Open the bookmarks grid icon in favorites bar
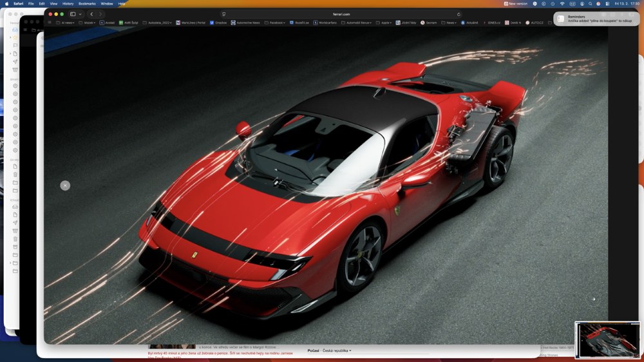This screenshot has height=362, width=644. (x=50, y=23)
